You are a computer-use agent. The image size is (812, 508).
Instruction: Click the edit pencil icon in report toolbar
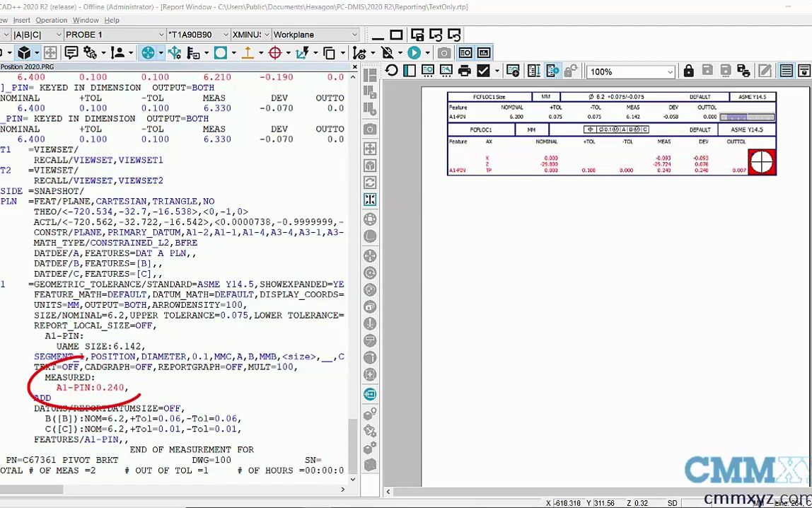765,71
